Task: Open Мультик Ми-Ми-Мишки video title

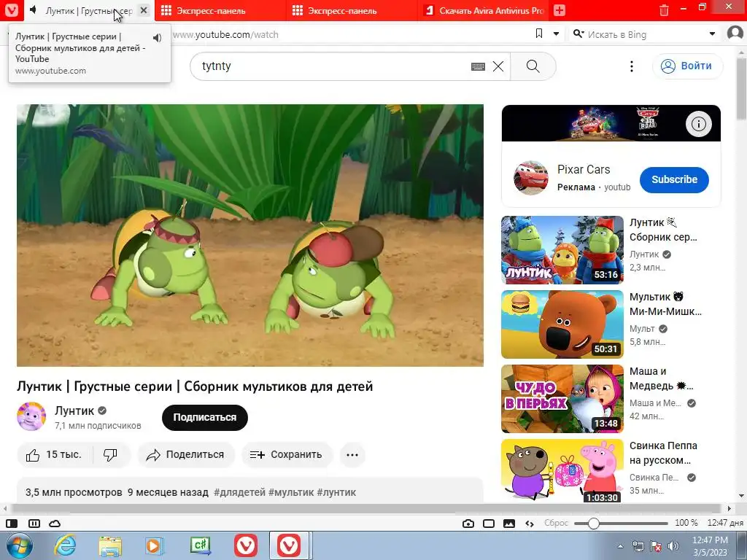Action: (x=665, y=304)
